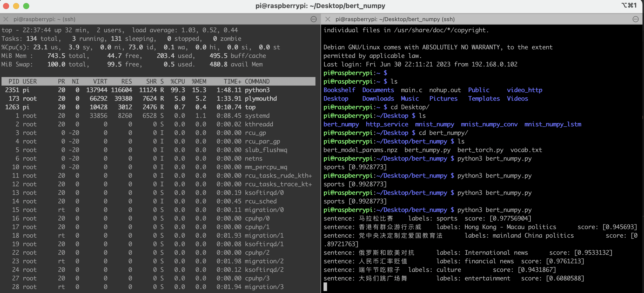Click the 'entertainment' label with score 0.6080588
Screen dimensions: 644x293
488,278
